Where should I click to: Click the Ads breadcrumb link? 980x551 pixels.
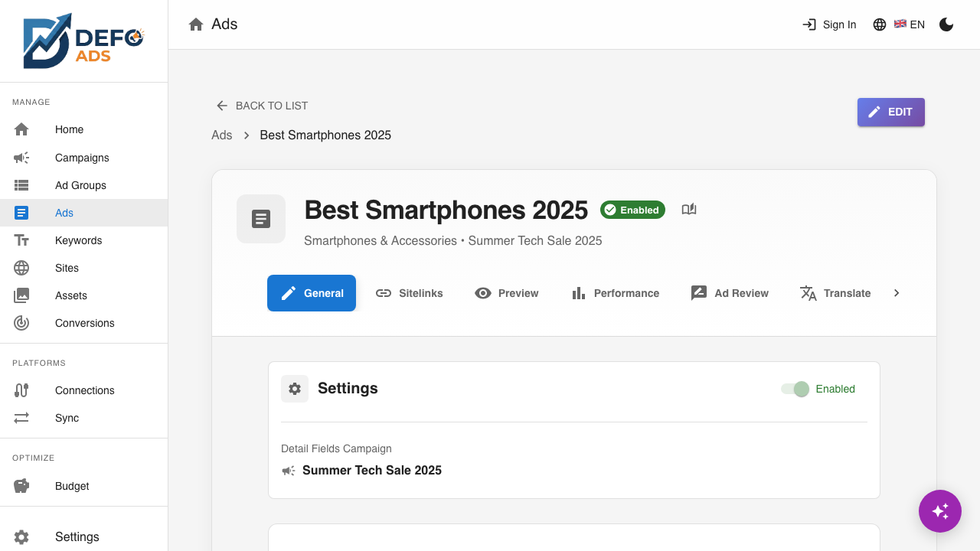coord(222,135)
